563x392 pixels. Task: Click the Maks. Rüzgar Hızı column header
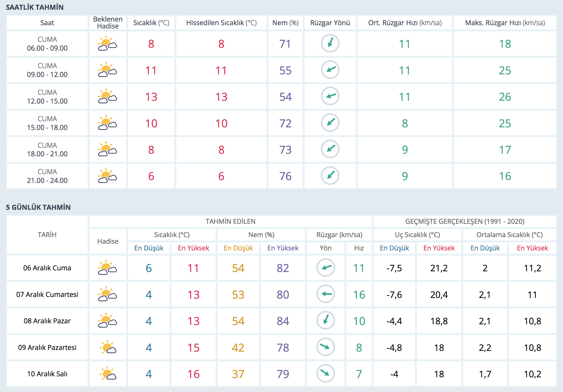click(505, 23)
